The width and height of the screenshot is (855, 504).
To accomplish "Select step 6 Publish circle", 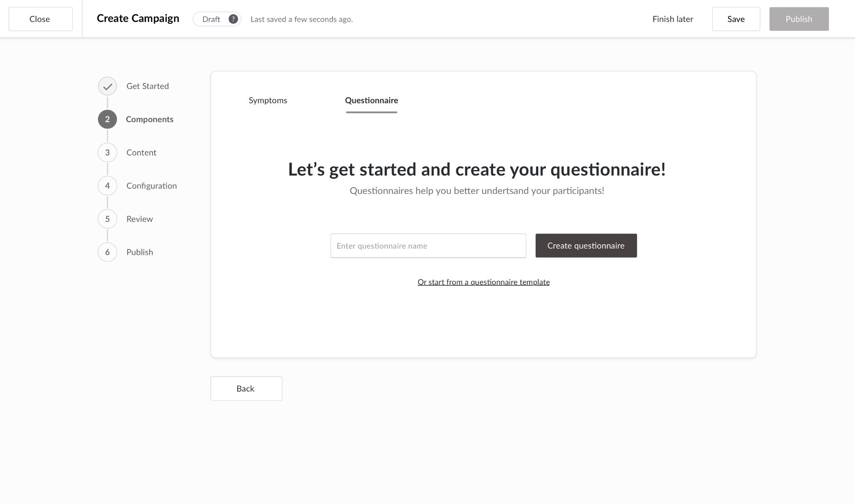I will [x=107, y=252].
